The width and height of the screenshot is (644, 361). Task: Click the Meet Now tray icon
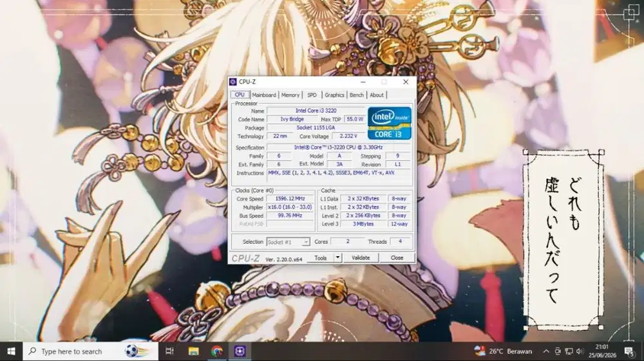pyautogui.click(x=557, y=351)
